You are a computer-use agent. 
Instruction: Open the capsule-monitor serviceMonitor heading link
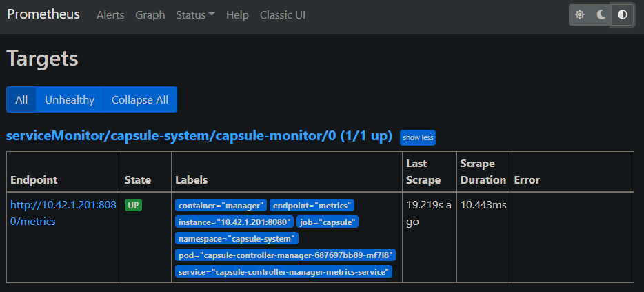click(199, 136)
